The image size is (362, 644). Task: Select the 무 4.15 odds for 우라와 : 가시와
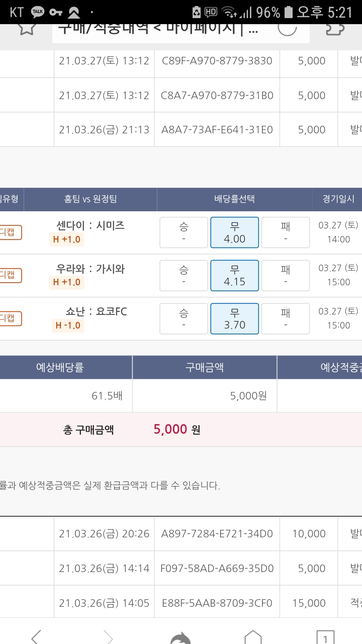tap(234, 275)
